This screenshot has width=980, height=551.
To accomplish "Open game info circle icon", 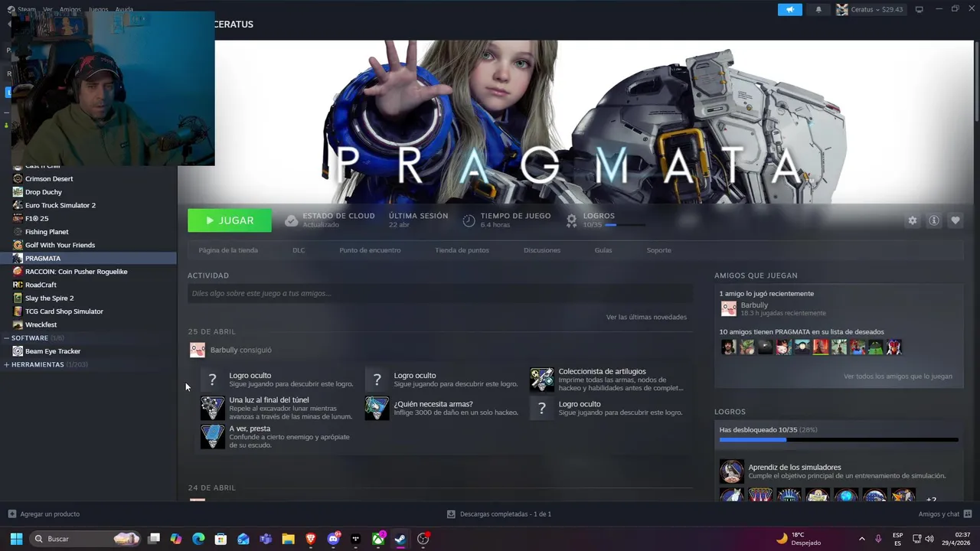I will click(934, 220).
